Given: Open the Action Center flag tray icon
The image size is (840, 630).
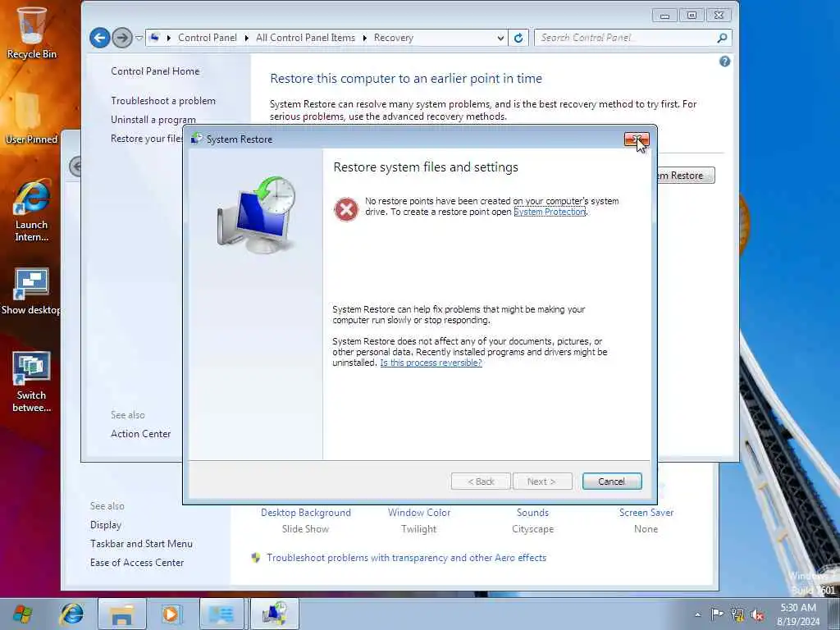Looking at the screenshot, I should (x=717, y=614).
